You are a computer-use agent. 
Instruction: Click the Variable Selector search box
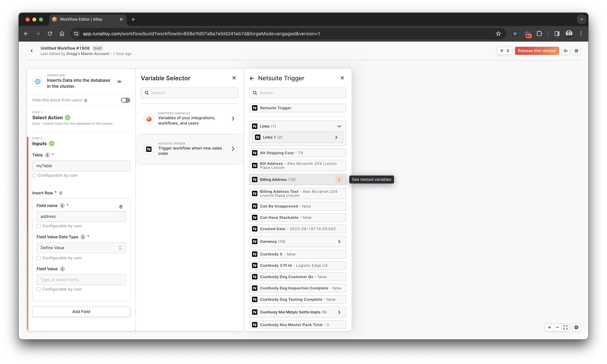(x=189, y=93)
